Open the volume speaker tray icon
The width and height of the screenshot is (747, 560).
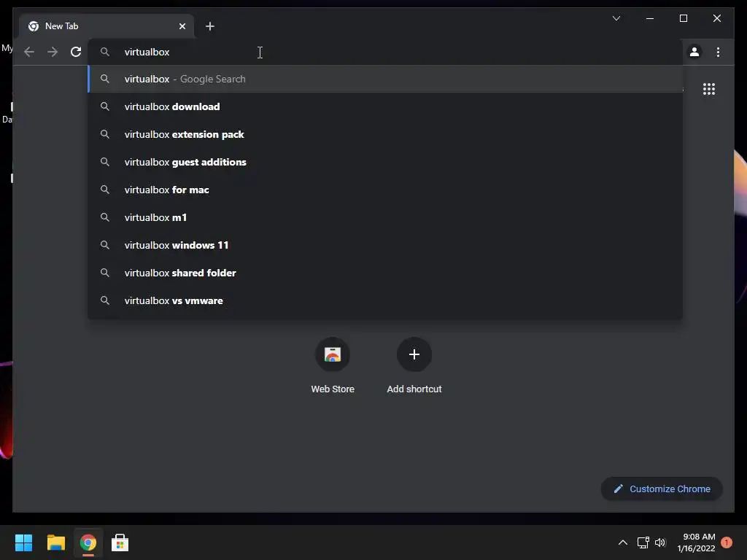pyautogui.click(x=660, y=542)
